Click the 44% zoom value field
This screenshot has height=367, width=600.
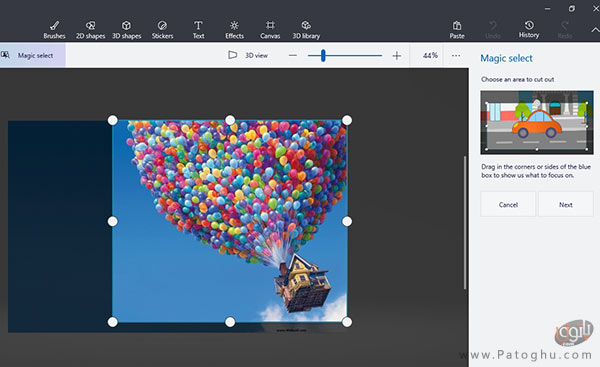tap(430, 55)
